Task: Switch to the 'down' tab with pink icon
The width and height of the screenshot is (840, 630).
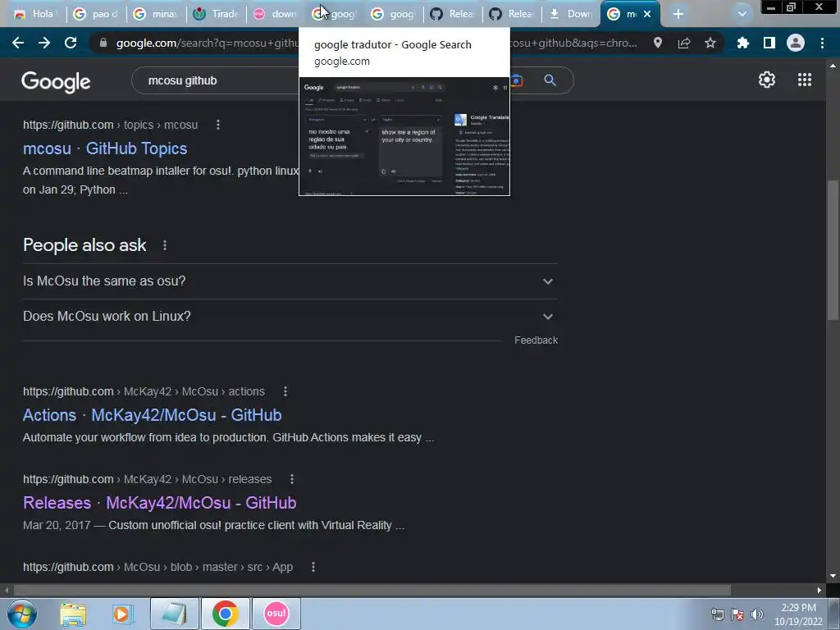Action: (276, 14)
